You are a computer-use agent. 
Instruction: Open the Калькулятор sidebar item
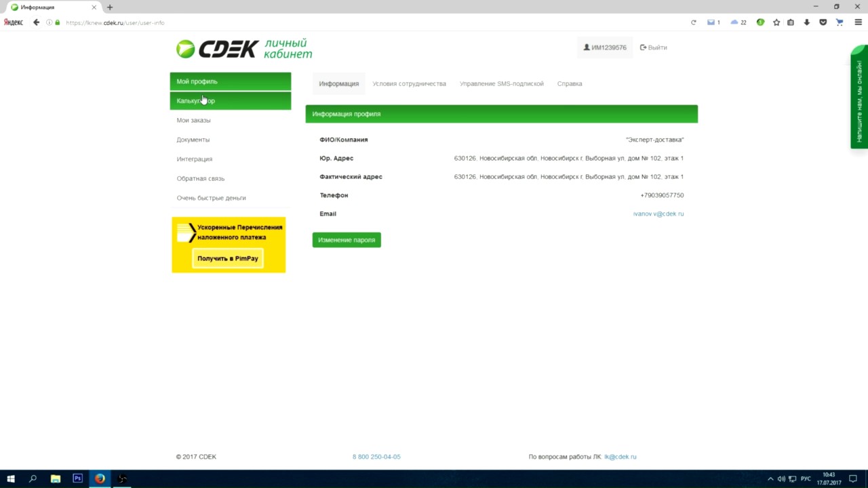point(231,101)
